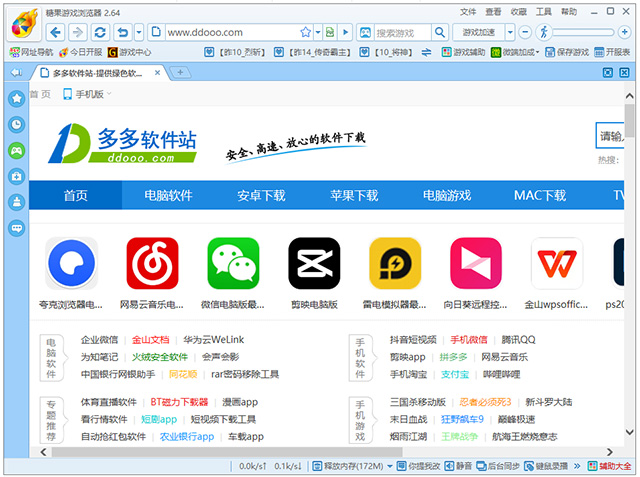Click 保存游戏 save icon
Screen dimensions: 640x477
tap(567, 52)
